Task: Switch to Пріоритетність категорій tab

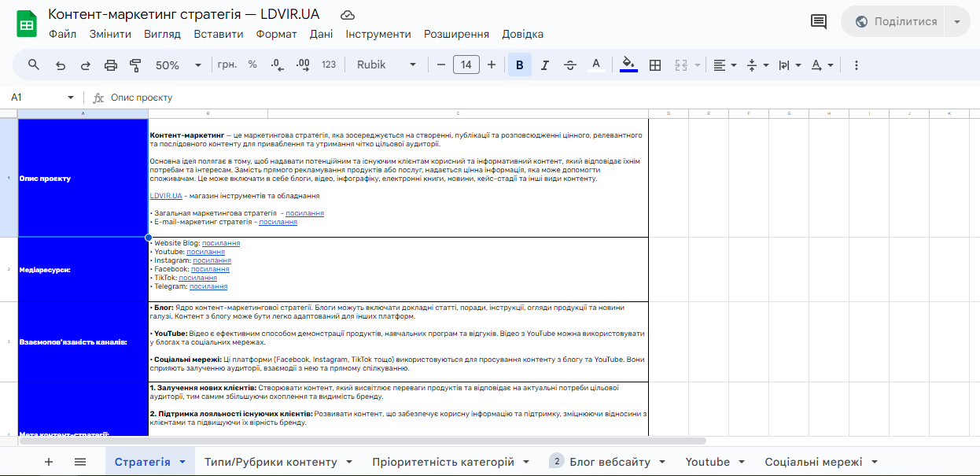Action: pos(443,462)
